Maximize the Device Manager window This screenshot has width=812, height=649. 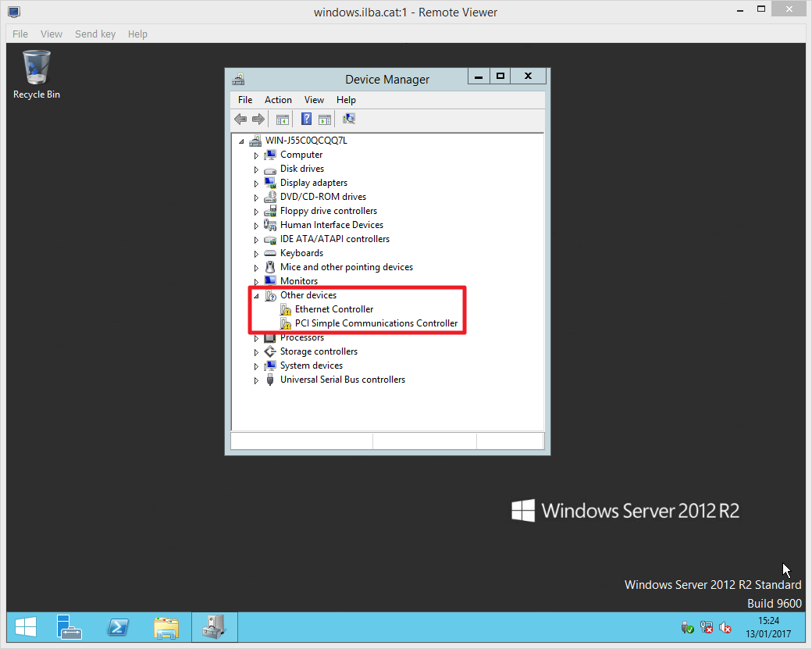click(500, 76)
